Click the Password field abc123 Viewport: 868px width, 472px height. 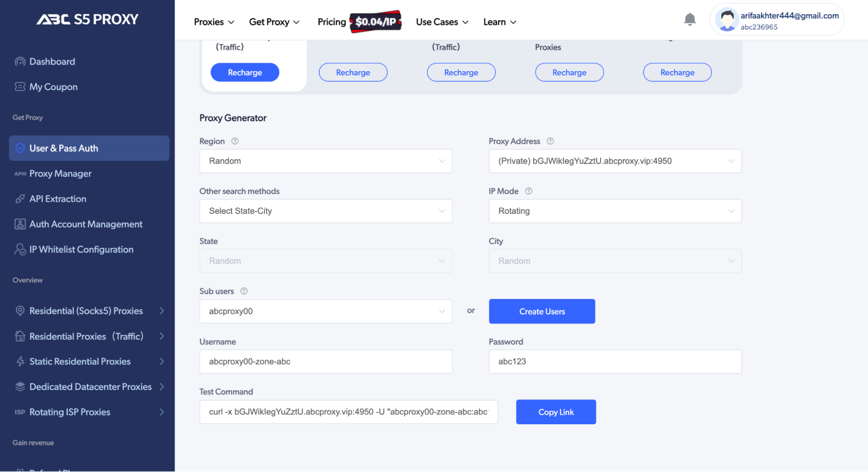(x=615, y=361)
